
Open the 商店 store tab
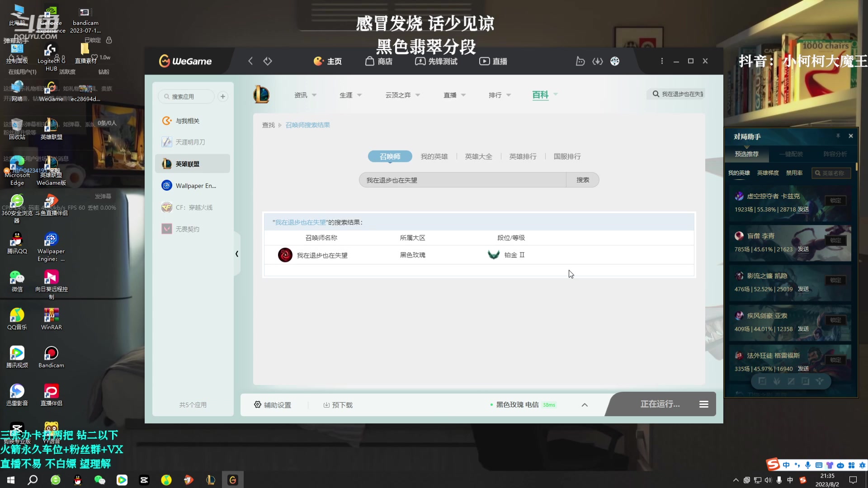(379, 61)
